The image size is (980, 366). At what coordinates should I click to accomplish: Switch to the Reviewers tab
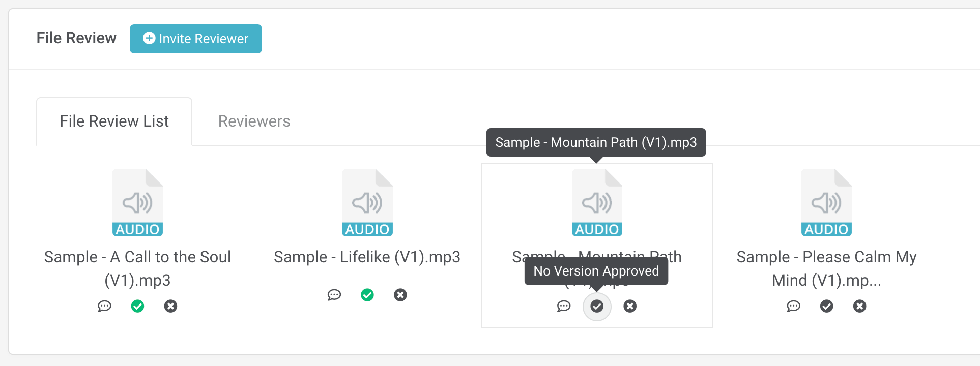pos(254,121)
